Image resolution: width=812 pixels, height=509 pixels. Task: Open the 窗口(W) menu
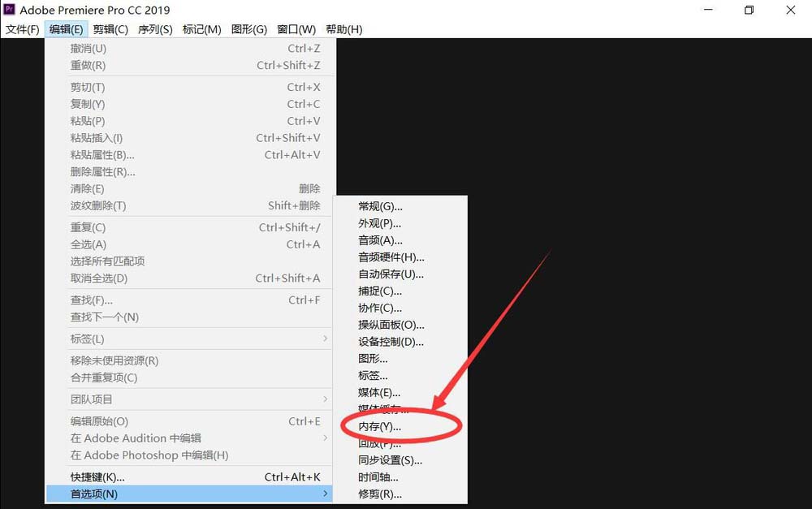tap(296, 29)
